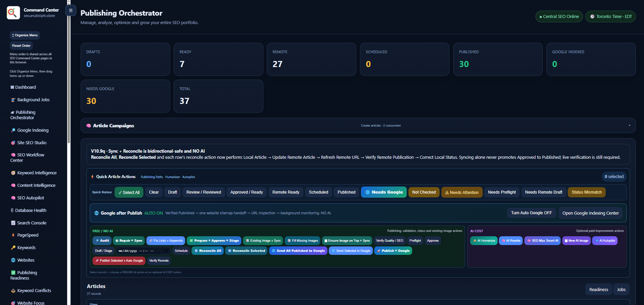Filter by Status Mismatch

pyautogui.click(x=586, y=192)
